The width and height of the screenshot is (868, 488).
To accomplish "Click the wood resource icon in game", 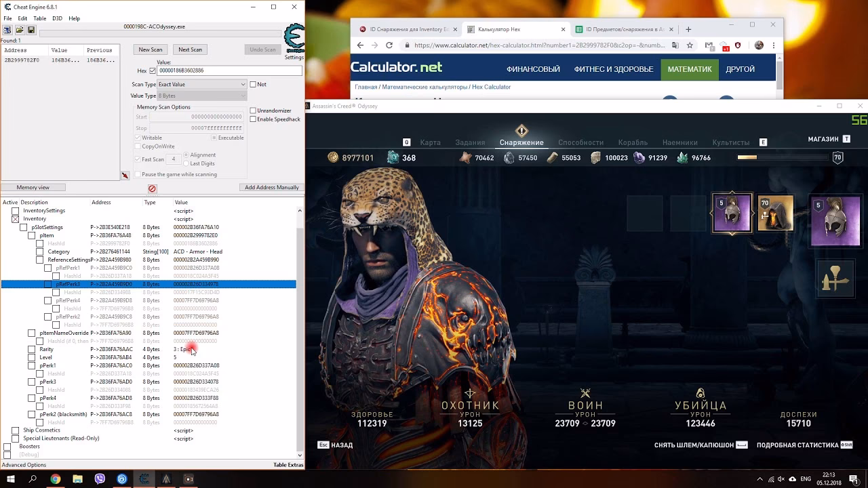I will [x=553, y=157].
